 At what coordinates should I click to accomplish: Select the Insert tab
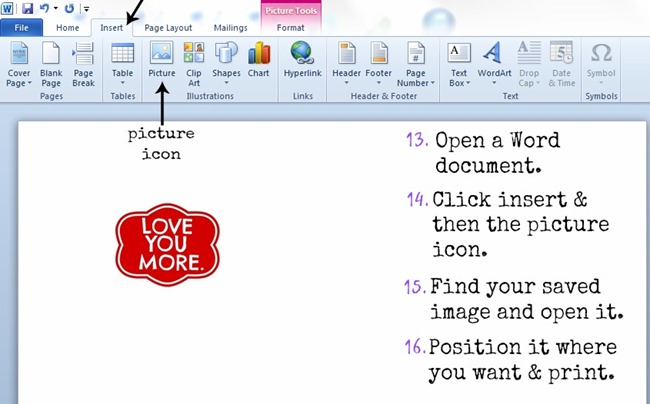pos(112,28)
